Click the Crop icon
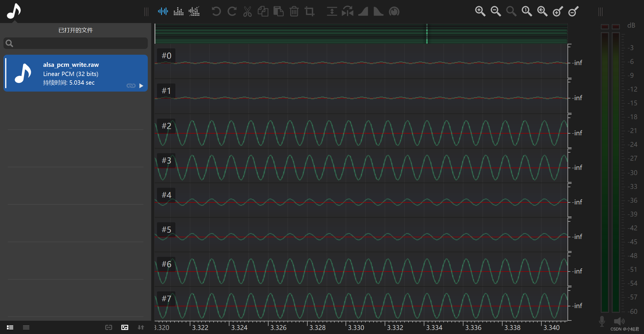 309,12
